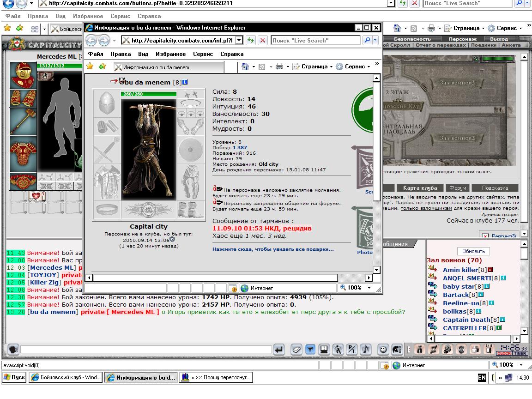This screenshot has height=399, width=532.
Task: Click the Поединки link
Action: tap(484, 45)
